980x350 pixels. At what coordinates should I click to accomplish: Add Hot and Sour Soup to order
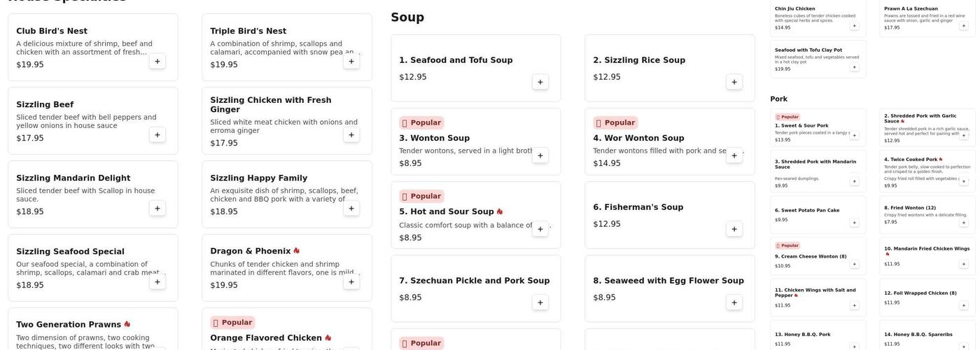[x=540, y=229]
